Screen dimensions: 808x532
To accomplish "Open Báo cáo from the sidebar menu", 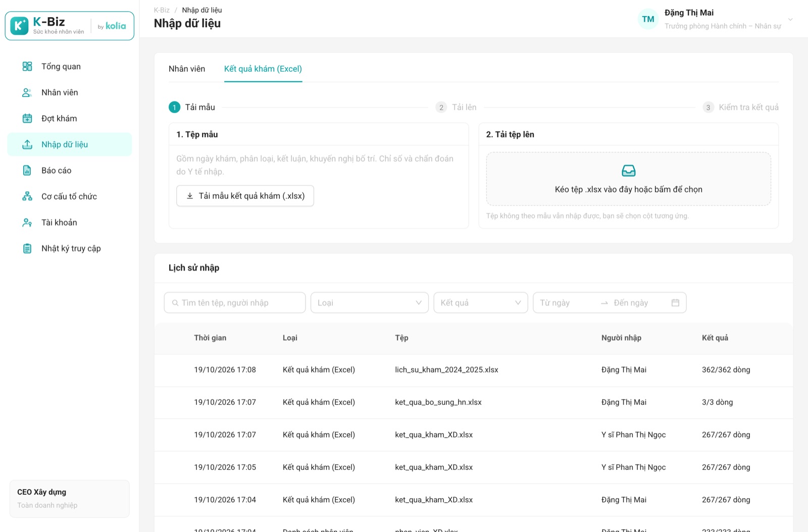I will [x=70, y=171].
